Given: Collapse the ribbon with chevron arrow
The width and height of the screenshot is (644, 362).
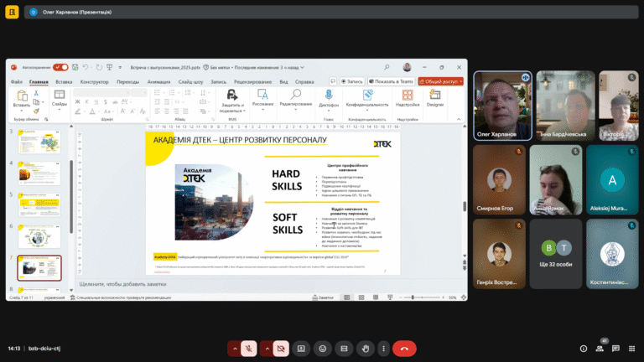Looking at the screenshot, I should (x=459, y=120).
